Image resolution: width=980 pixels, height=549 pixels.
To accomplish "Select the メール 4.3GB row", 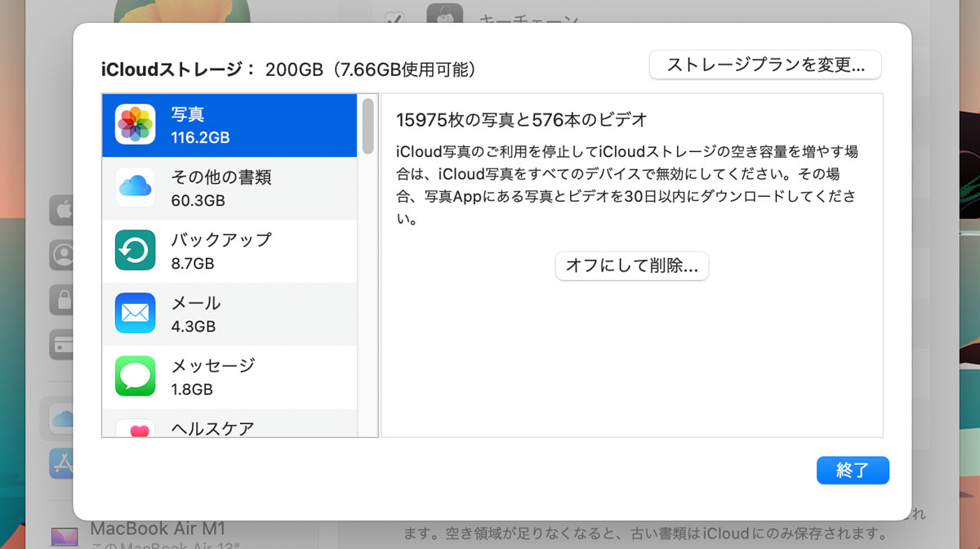I will pos(229,314).
